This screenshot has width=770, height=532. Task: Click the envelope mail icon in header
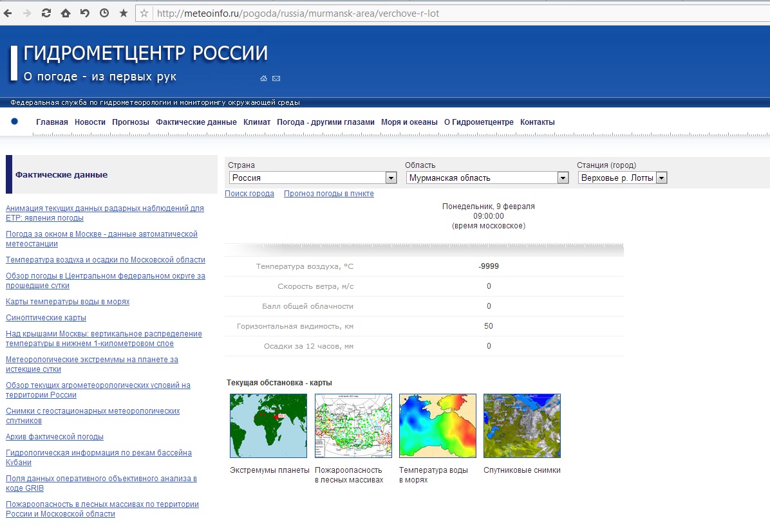coord(276,78)
